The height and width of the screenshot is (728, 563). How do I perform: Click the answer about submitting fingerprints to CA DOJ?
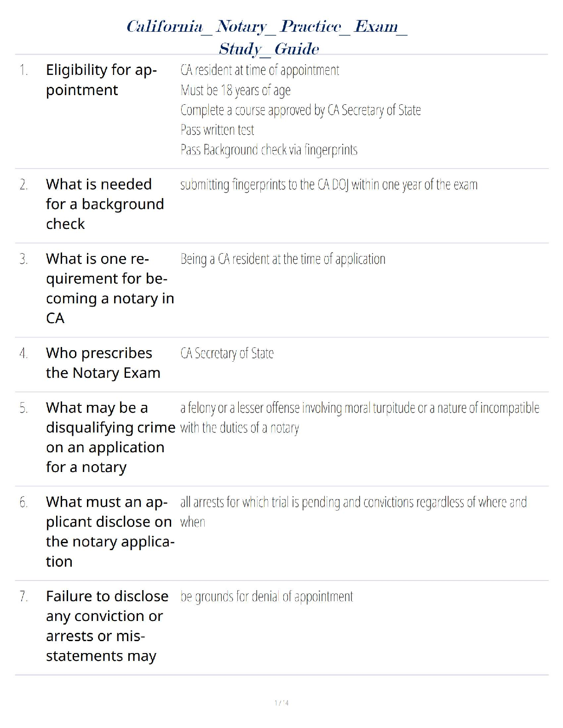coord(328,185)
